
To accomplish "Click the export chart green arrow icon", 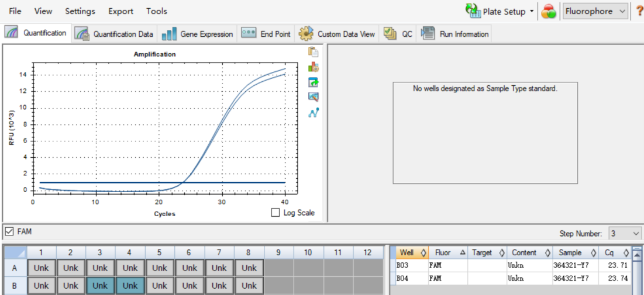I will [314, 82].
